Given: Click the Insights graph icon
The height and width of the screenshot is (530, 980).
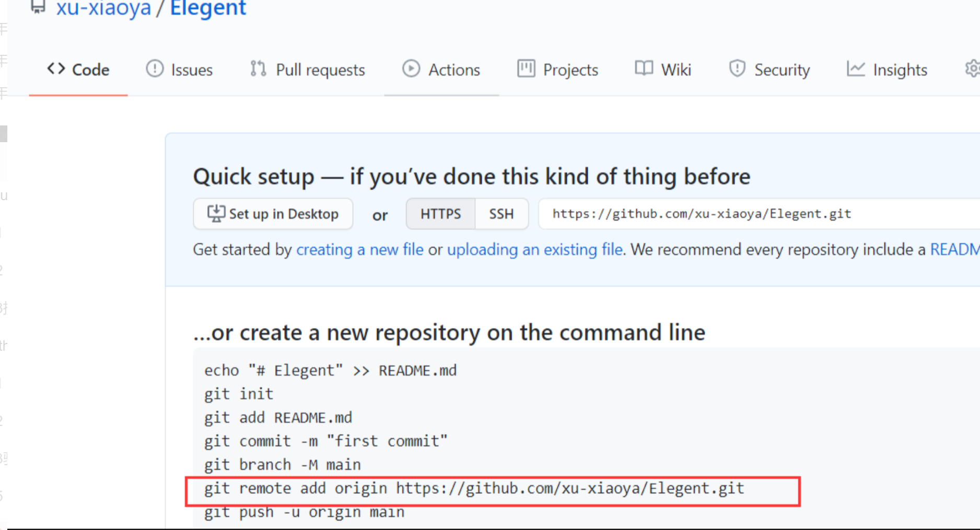Looking at the screenshot, I should (856, 68).
